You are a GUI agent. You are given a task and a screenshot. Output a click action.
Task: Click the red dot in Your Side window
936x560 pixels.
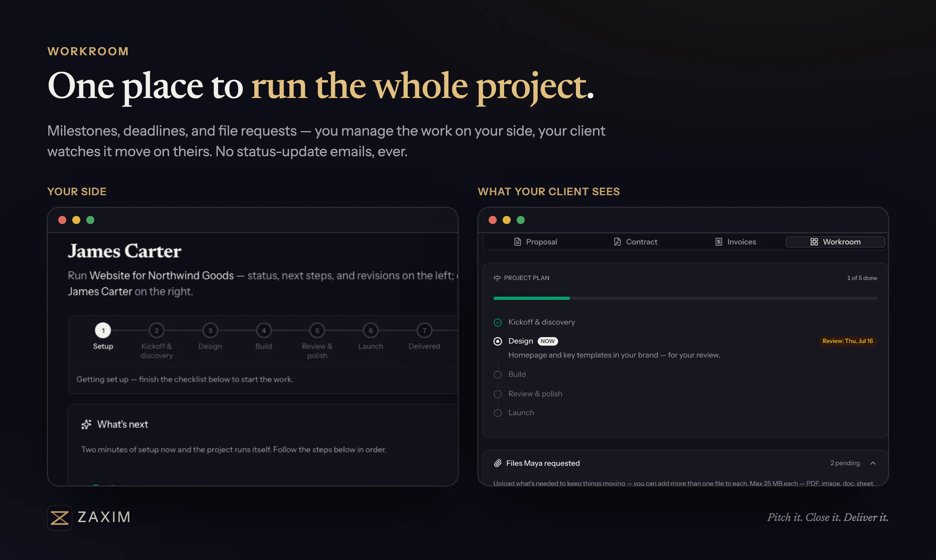pyautogui.click(x=62, y=220)
